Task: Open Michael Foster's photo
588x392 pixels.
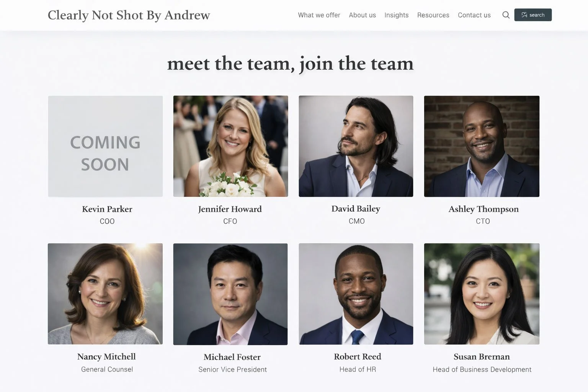Action: click(230, 294)
